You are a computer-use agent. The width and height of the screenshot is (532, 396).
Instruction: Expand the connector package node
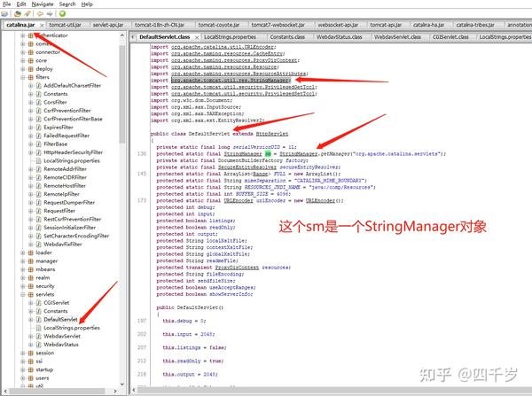pos(23,52)
